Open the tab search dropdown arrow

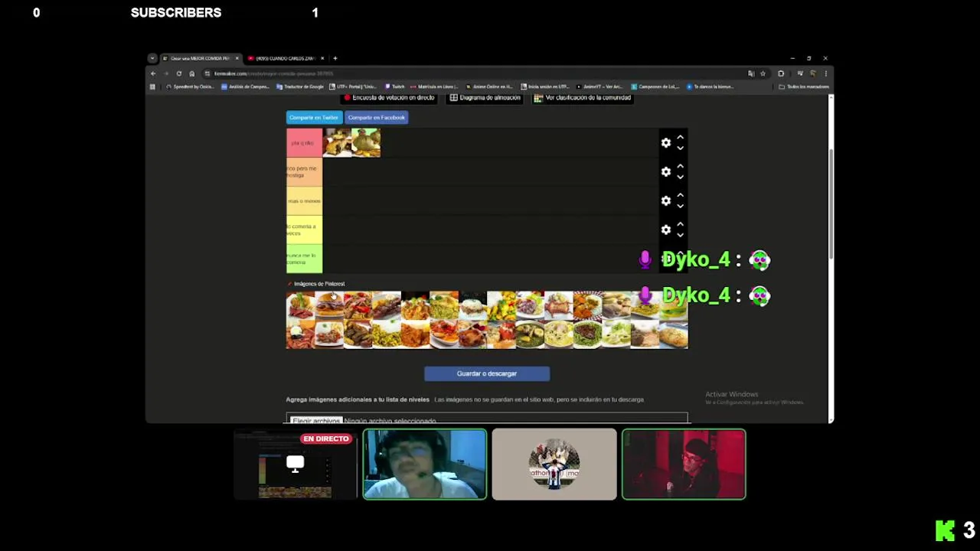(152, 58)
